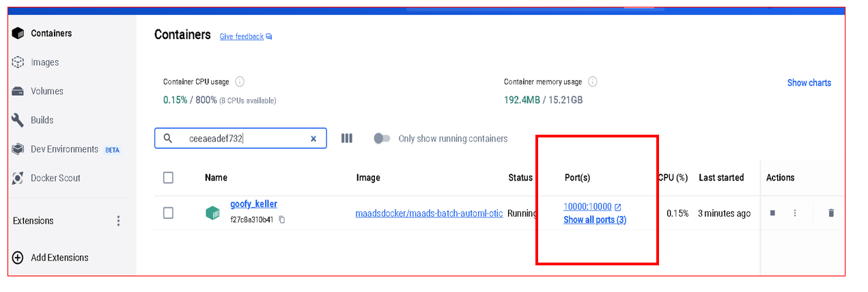Stop the goofy_keller container

click(773, 213)
